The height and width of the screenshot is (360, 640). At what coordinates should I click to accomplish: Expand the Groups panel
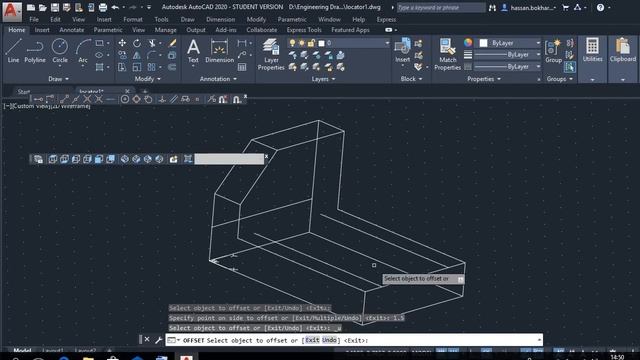[560, 79]
